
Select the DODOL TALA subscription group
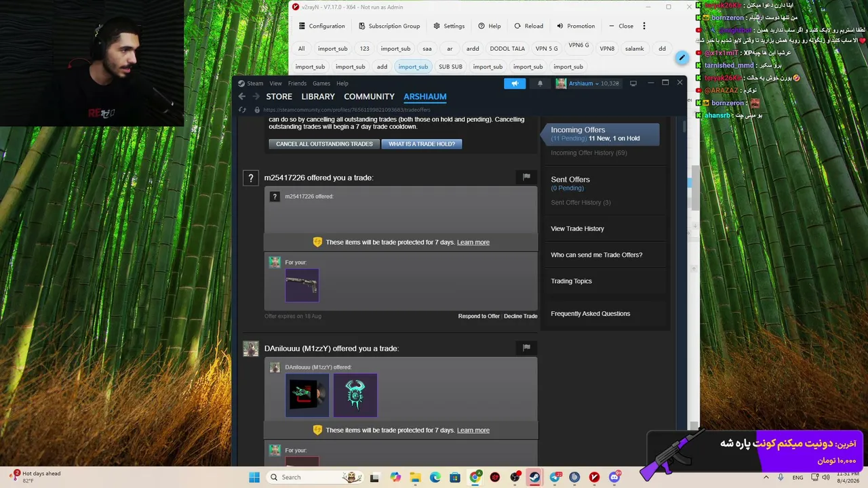point(507,49)
